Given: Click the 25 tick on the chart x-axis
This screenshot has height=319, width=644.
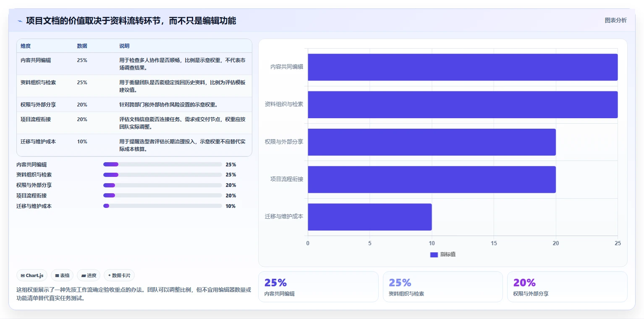Looking at the screenshot, I should pos(618,243).
